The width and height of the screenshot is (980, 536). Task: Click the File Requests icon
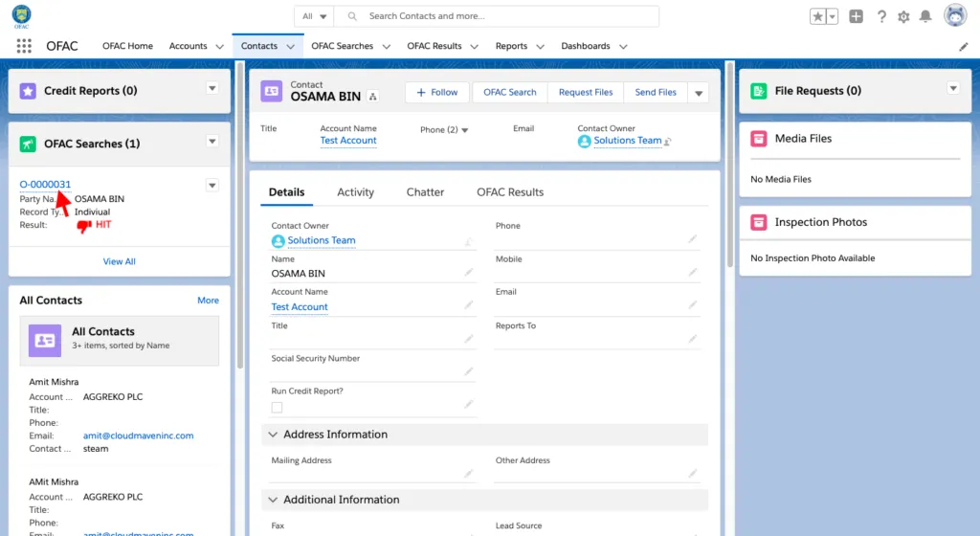click(x=759, y=91)
